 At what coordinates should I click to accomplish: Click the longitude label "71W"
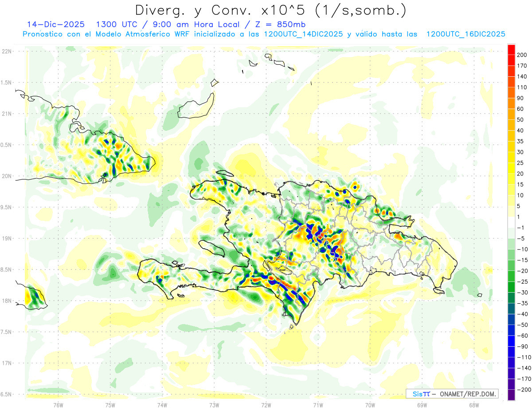coord(318,405)
